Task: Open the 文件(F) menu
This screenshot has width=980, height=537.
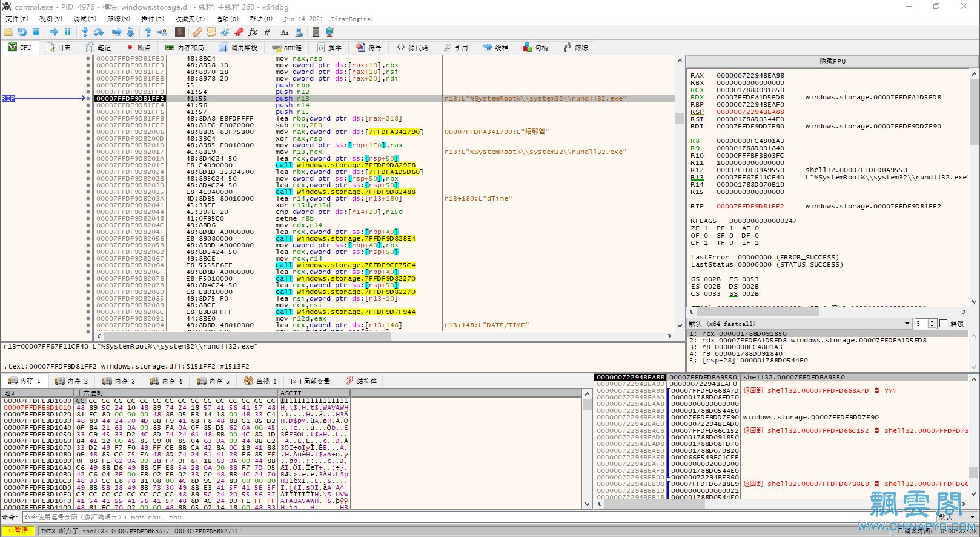Action: (x=17, y=19)
